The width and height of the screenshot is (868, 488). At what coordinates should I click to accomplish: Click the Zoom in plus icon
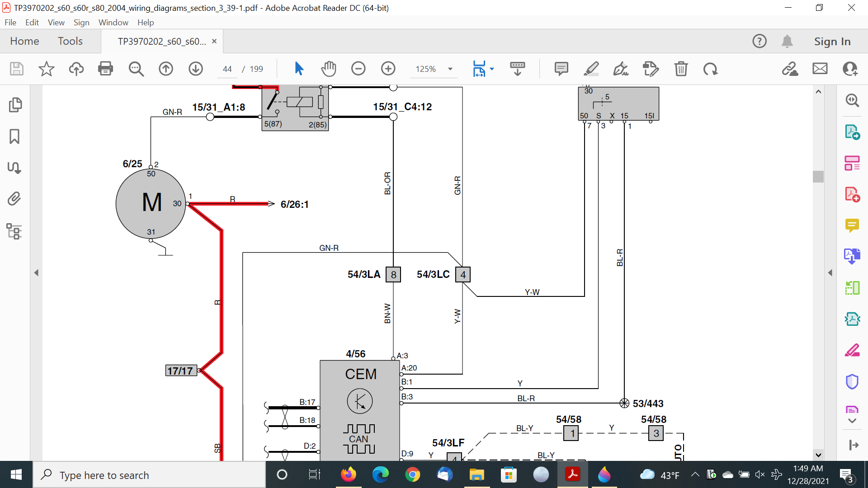[388, 69]
